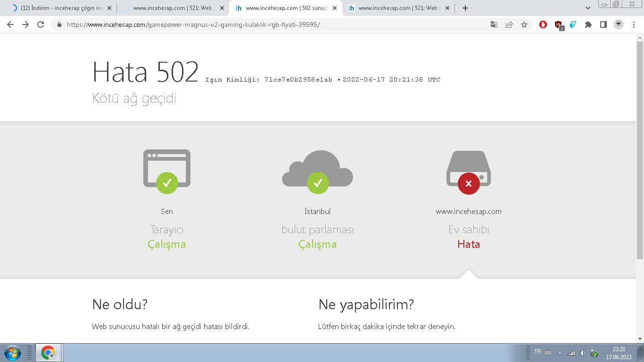The height and width of the screenshot is (362, 644).
Task: Click the 'Ne yapabilirim?' heading
Action: pyautogui.click(x=366, y=304)
